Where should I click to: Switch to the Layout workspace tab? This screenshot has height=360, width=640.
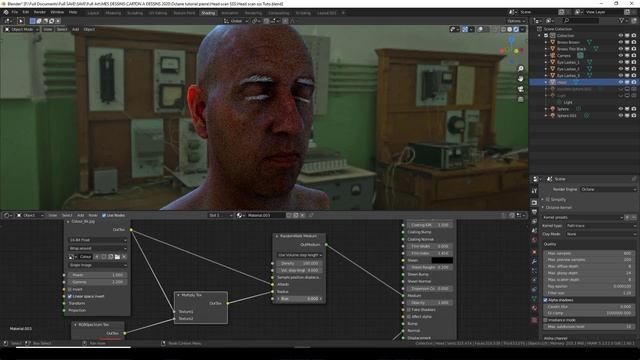[x=93, y=13]
